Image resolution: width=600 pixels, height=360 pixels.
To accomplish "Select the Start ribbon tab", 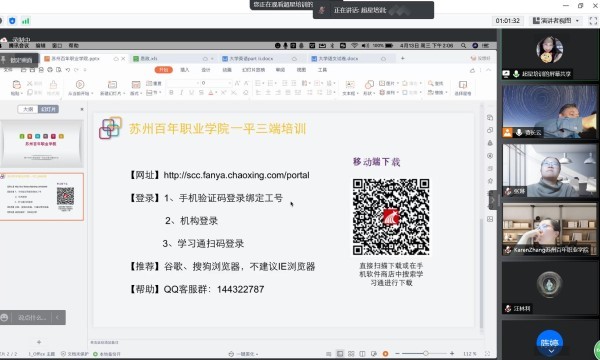I will click(164, 70).
